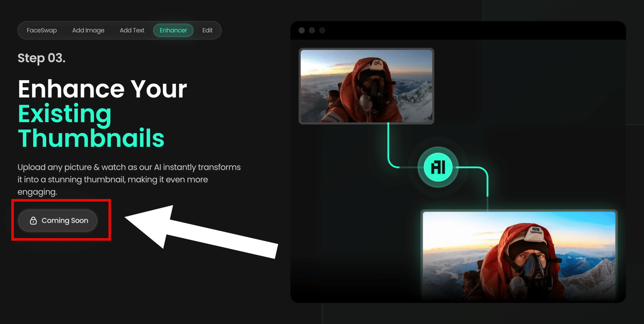The width and height of the screenshot is (644, 324).
Task: Click the Step 03. label
Action: point(42,58)
